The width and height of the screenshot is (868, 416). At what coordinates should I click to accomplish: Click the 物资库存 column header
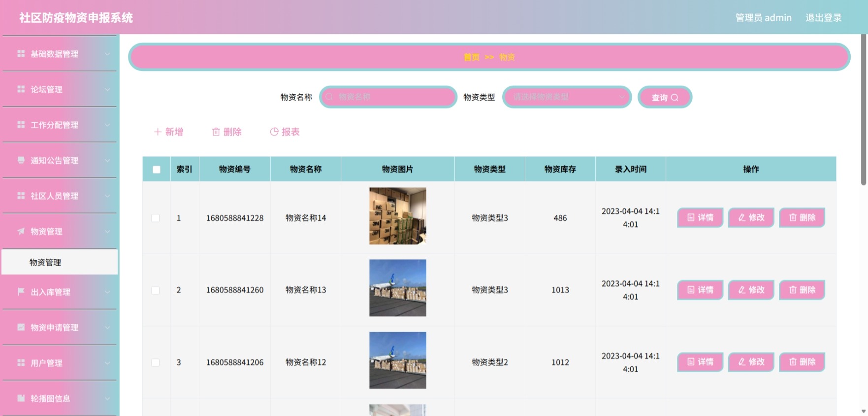560,169
